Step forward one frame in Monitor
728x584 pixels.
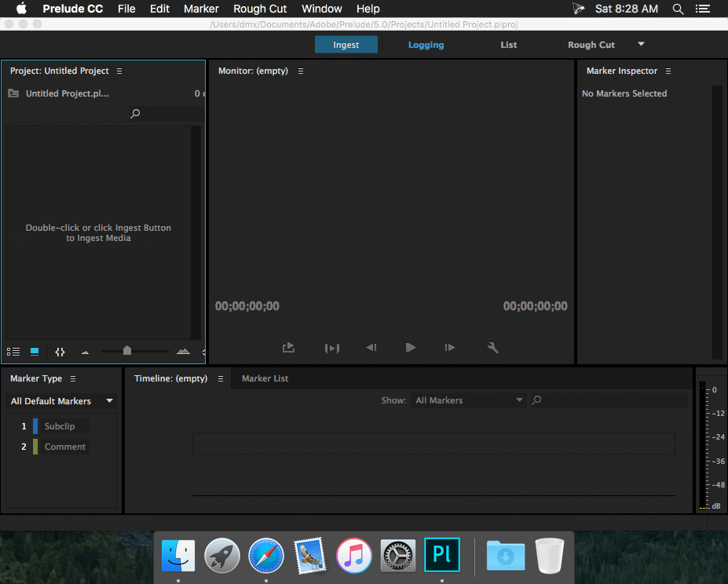[449, 347]
